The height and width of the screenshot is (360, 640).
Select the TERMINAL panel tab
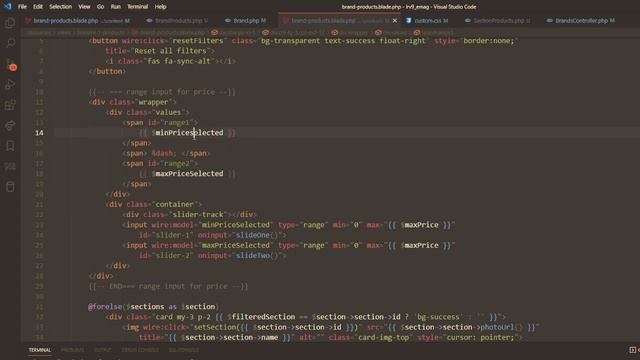pyautogui.click(x=40, y=350)
